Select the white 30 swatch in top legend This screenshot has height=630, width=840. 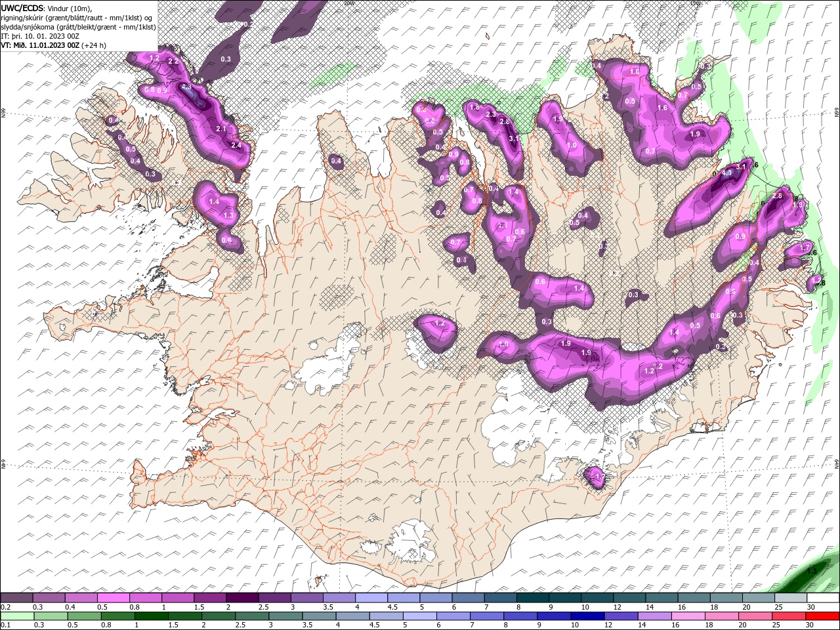824,598
